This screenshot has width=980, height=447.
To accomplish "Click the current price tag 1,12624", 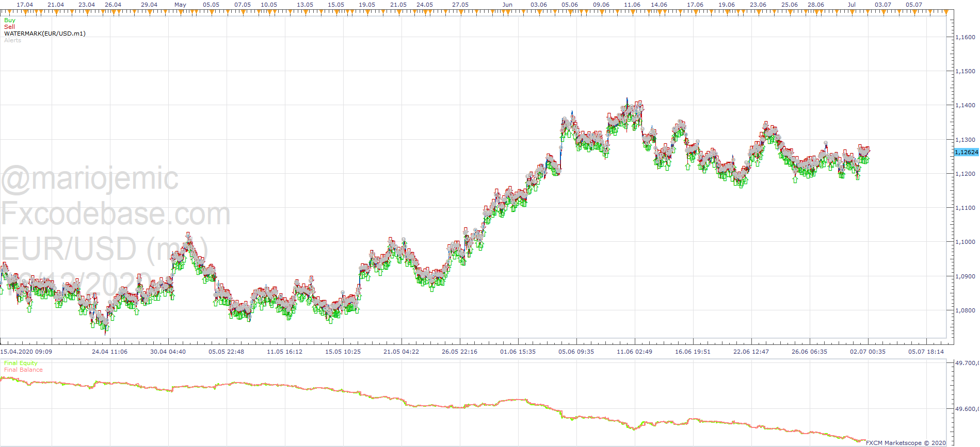I will click(x=967, y=152).
